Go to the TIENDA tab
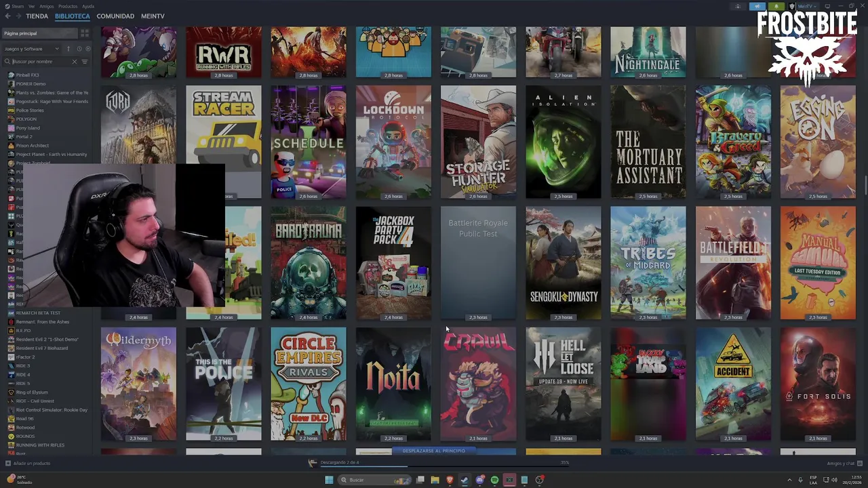 (37, 16)
